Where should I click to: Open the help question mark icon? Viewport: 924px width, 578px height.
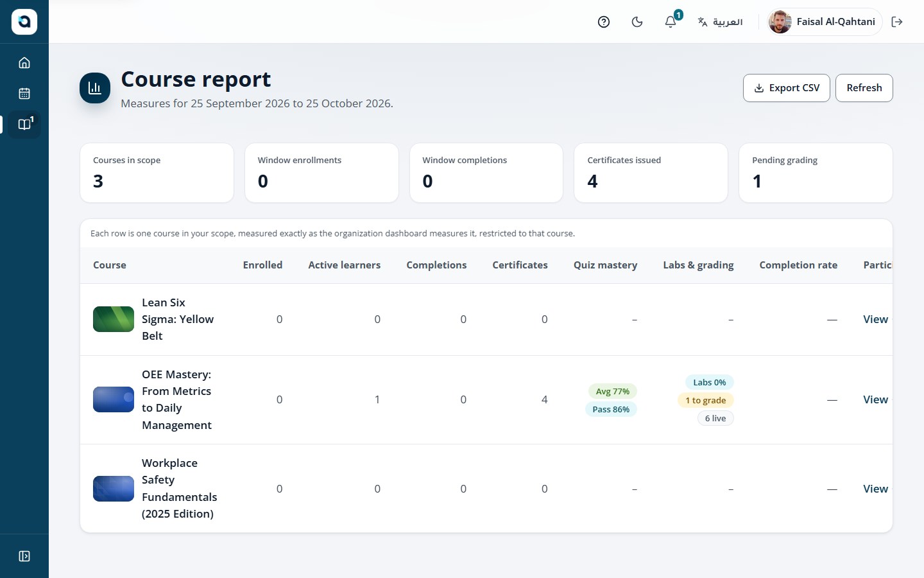pos(604,22)
